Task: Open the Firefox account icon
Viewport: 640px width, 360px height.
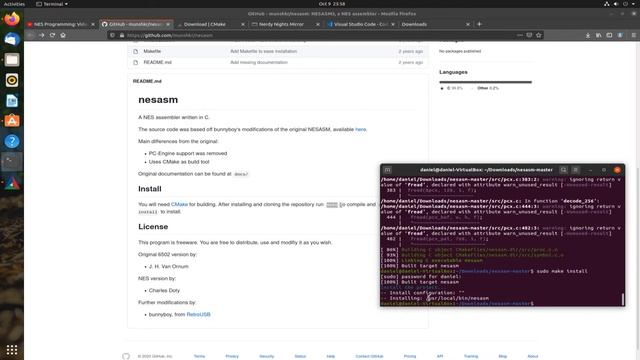Action: tap(620, 35)
